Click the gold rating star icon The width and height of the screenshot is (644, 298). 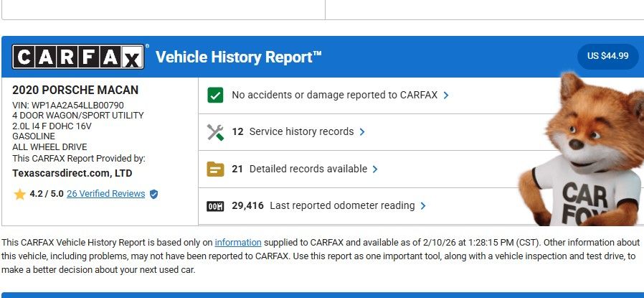click(19, 194)
